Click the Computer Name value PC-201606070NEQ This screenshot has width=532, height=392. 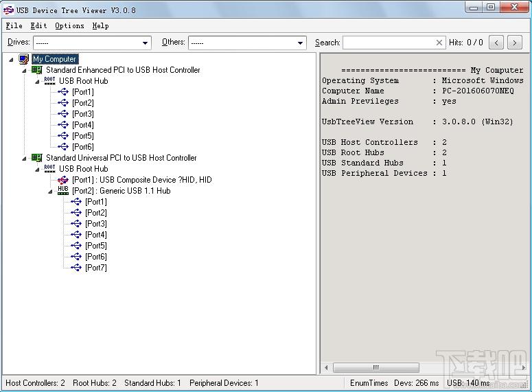tap(478, 91)
